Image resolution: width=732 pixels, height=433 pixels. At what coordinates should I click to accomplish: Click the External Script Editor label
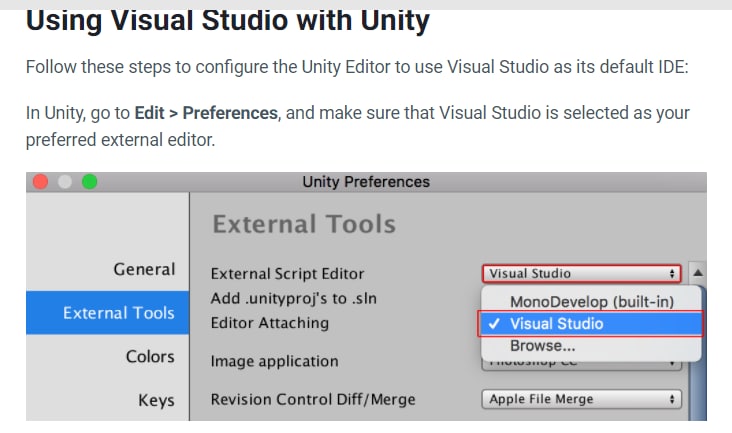click(287, 273)
